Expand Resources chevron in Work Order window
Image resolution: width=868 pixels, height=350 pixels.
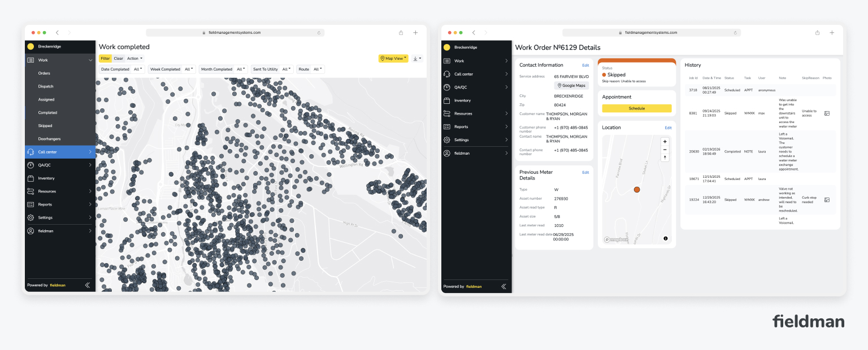[506, 113]
